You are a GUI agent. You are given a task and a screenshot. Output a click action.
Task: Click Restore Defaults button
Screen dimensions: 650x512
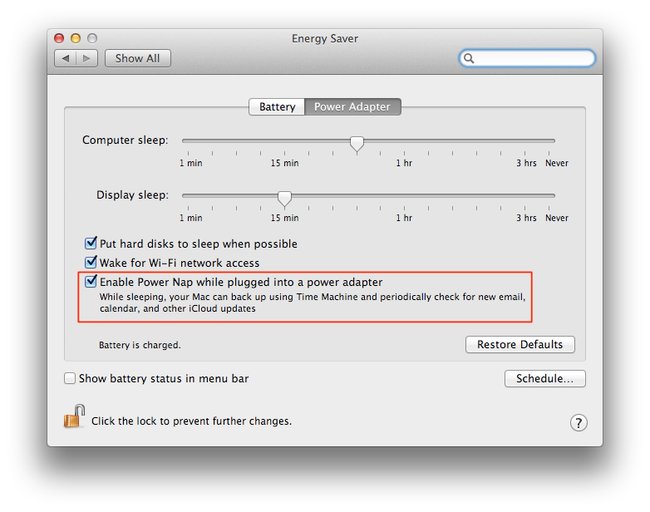tap(520, 345)
